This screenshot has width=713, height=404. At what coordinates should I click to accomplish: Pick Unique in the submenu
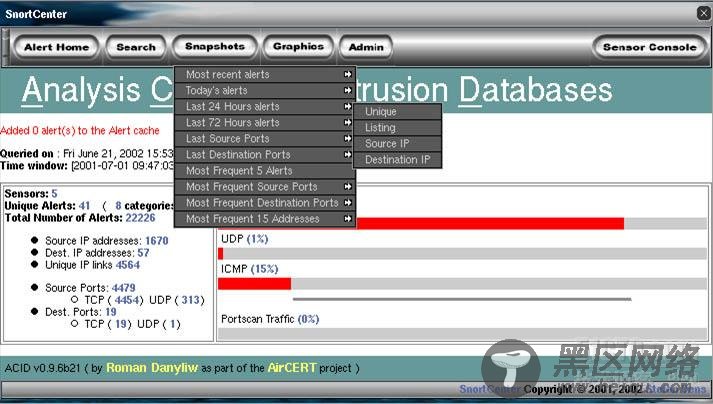(397, 111)
